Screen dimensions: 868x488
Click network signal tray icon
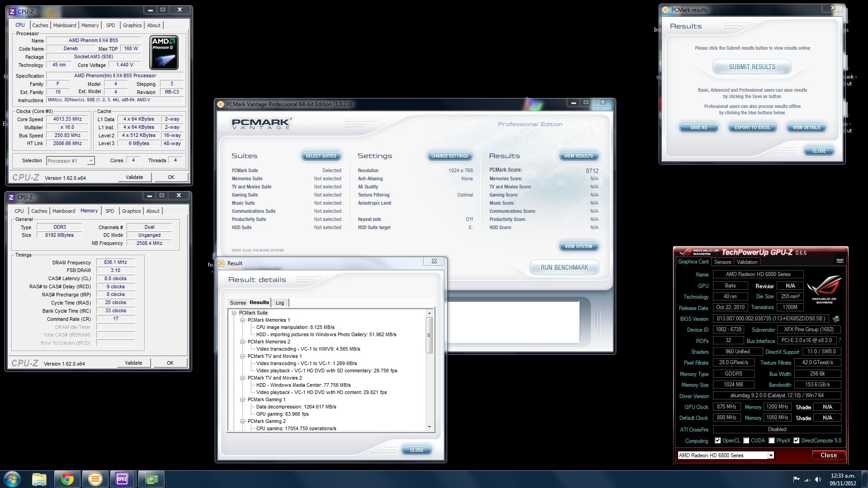(807, 479)
